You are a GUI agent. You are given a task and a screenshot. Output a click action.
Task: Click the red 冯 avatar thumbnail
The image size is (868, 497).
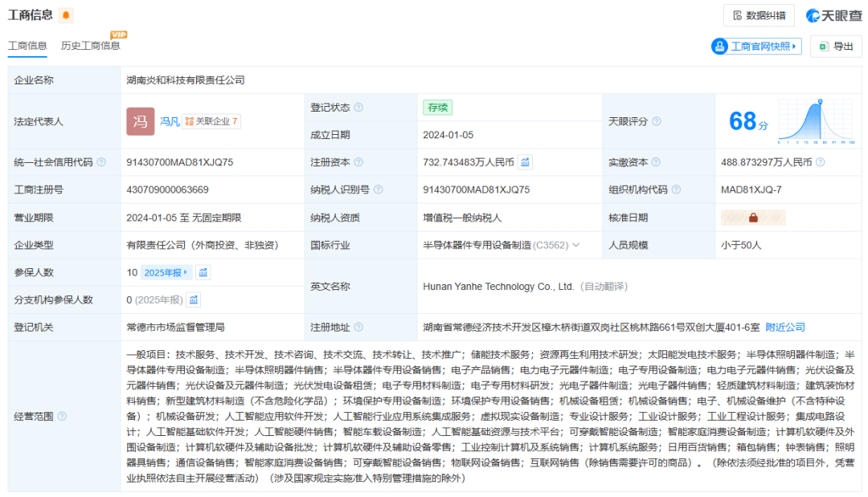coord(140,121)
